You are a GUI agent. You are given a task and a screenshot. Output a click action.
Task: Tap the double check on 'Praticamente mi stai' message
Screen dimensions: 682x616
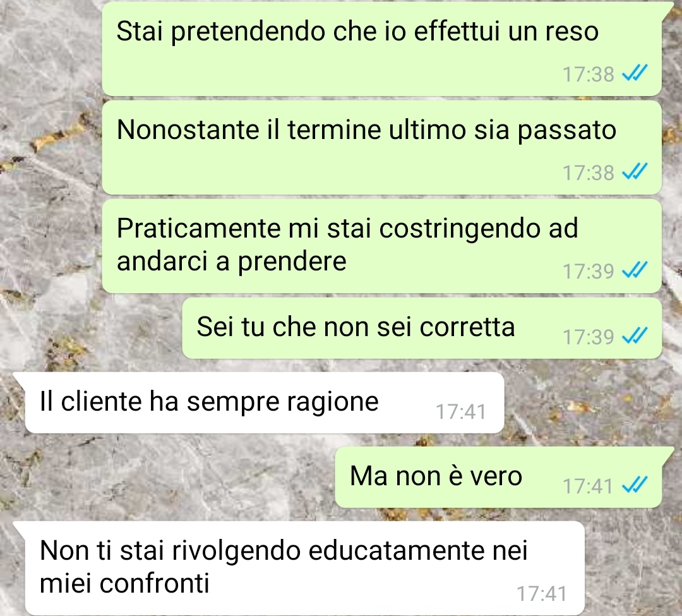pos(635,270)
